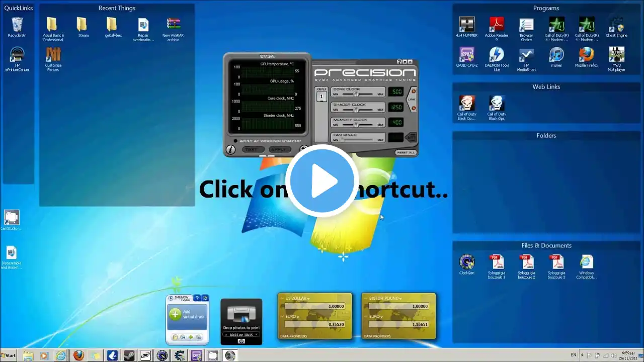Open Internet Explorer from taskbar

(61, 355)
